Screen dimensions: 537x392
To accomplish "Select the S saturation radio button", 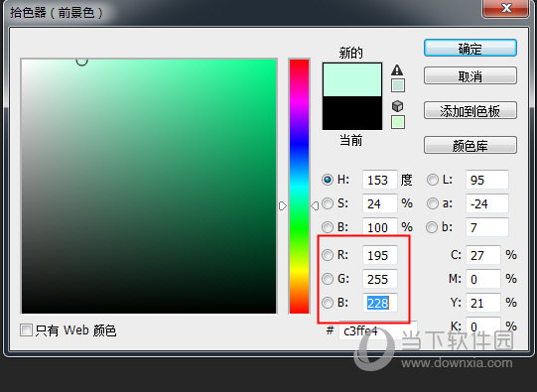I will pos(328,203).
